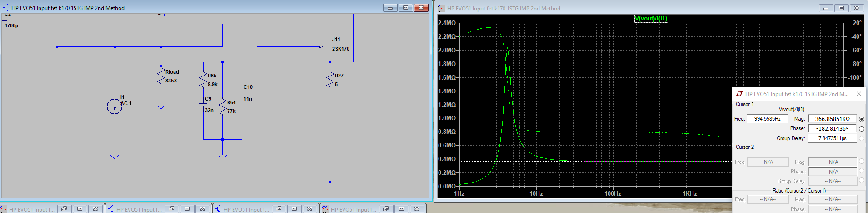Click the -20° phase axis label
This screenshot has height=213, width=868.
(857, 23)
